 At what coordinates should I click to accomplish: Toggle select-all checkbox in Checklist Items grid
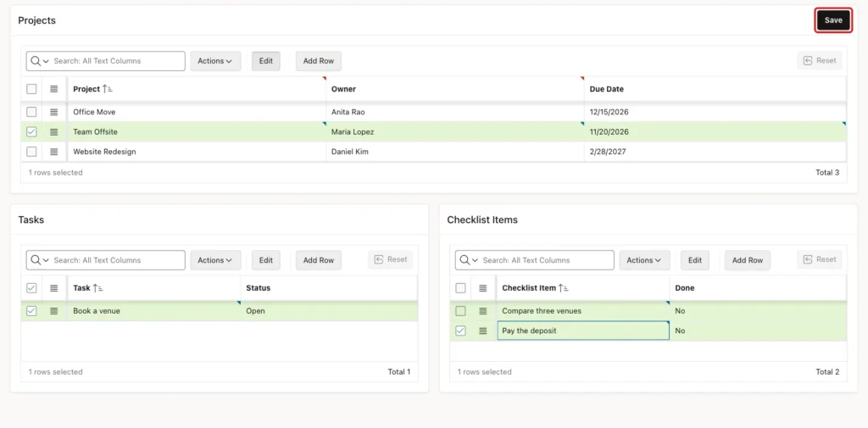point(460,288)
